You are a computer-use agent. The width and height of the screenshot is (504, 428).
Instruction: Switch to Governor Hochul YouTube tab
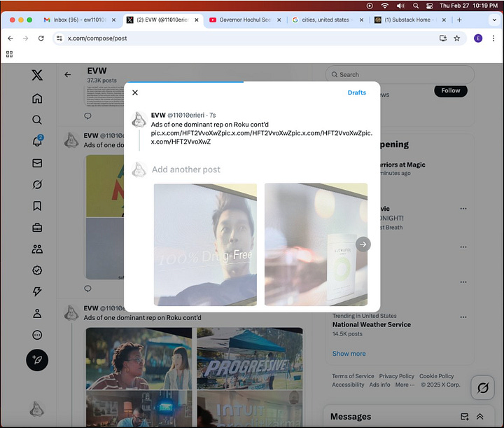tap(245, 20)
